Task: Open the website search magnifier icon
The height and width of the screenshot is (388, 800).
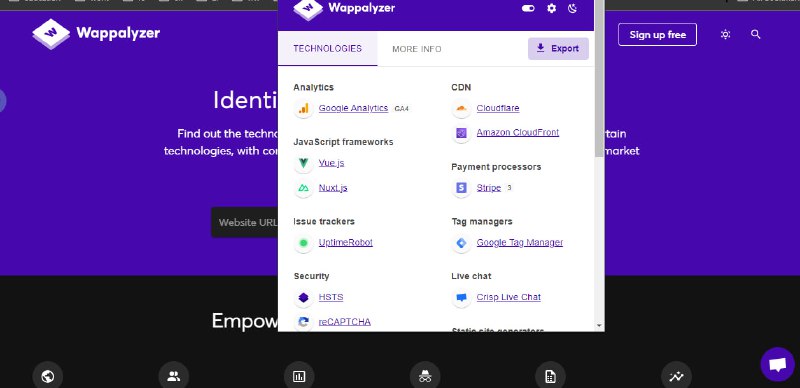Action: tap(756, 34)
